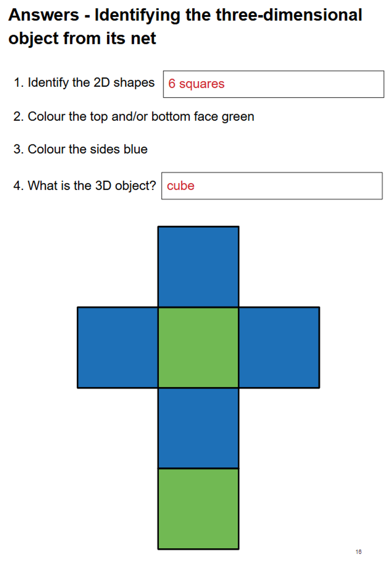Click the '6 squares' answer box

(x=274, y=84)
